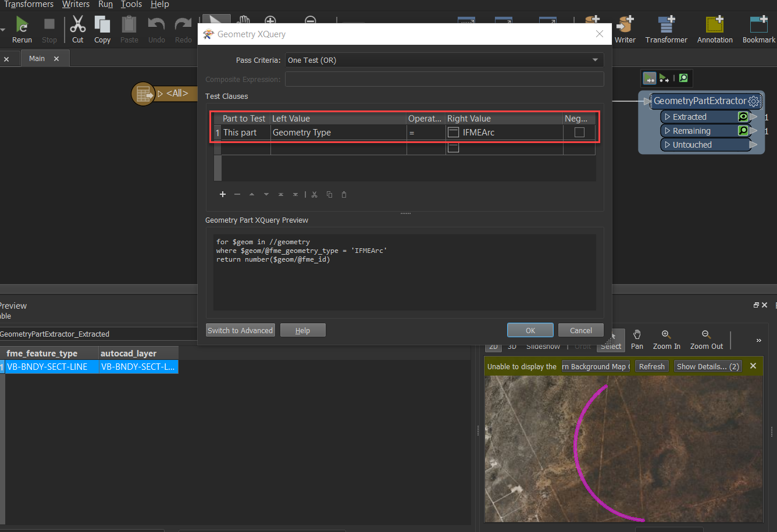Open the Writers menu
This screenshot has height=532, width=777.
76,5
